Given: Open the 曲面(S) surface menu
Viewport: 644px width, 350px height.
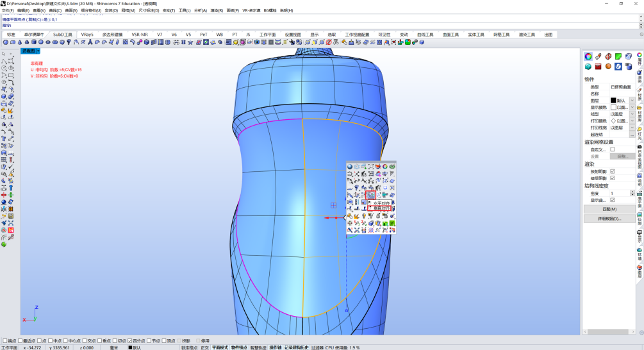Looking at the screenshot, I should point(71,11).
